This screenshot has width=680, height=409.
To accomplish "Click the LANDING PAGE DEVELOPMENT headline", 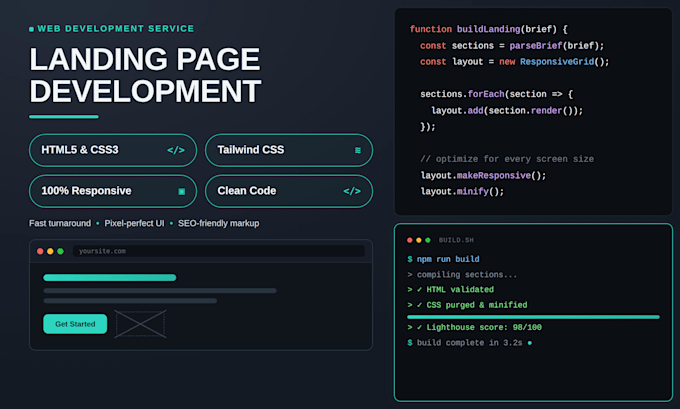I will (x=145, y=75).
